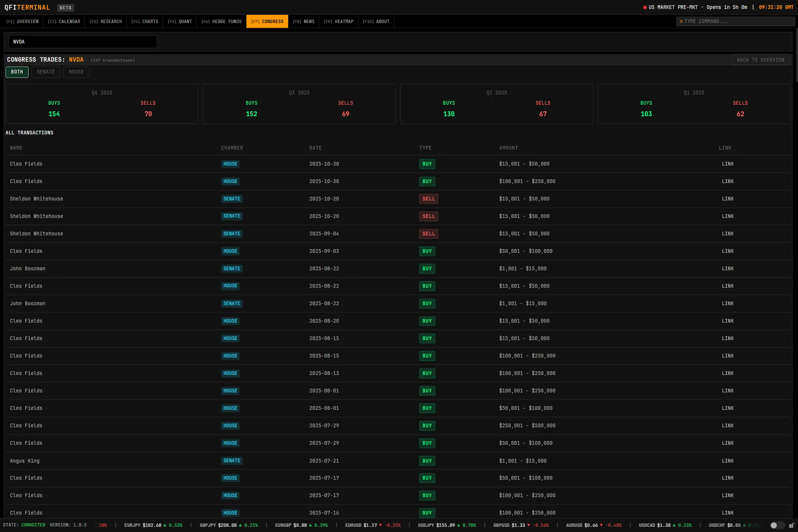Click the QFITERMINAL logo
The image size is (798, 532).
27,7
